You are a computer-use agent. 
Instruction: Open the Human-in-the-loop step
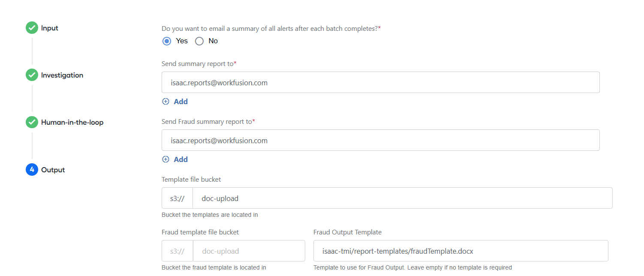pos(72,122)
